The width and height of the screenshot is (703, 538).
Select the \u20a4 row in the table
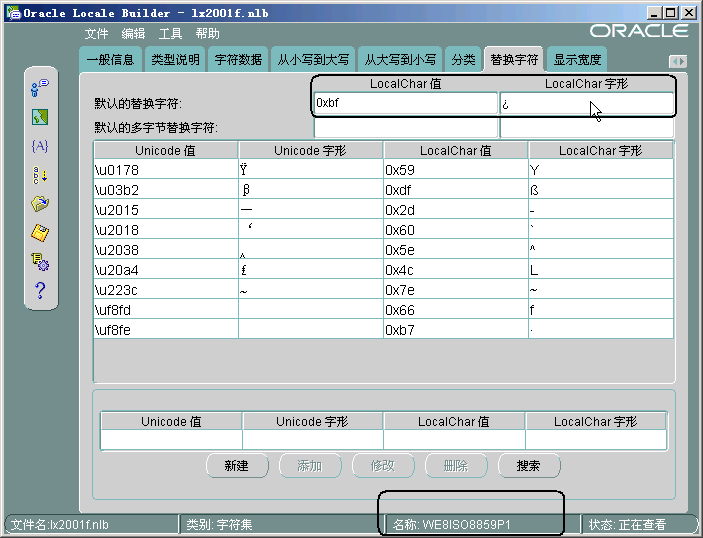click(x=165, y=270)
